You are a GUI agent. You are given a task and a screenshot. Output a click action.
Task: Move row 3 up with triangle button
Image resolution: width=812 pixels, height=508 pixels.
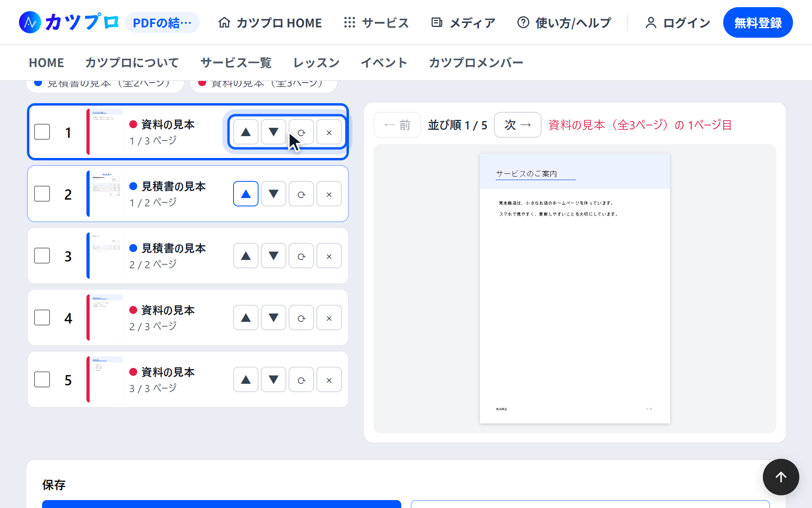246,256
